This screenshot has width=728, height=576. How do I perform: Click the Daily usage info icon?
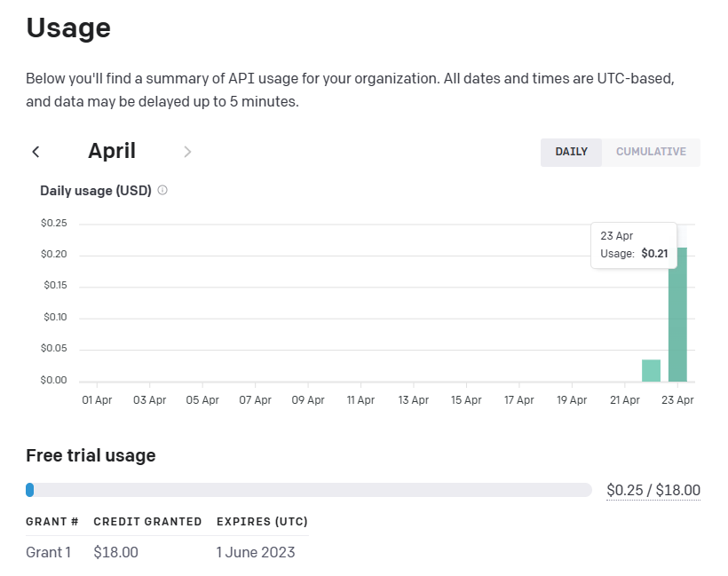coord(162,190)
